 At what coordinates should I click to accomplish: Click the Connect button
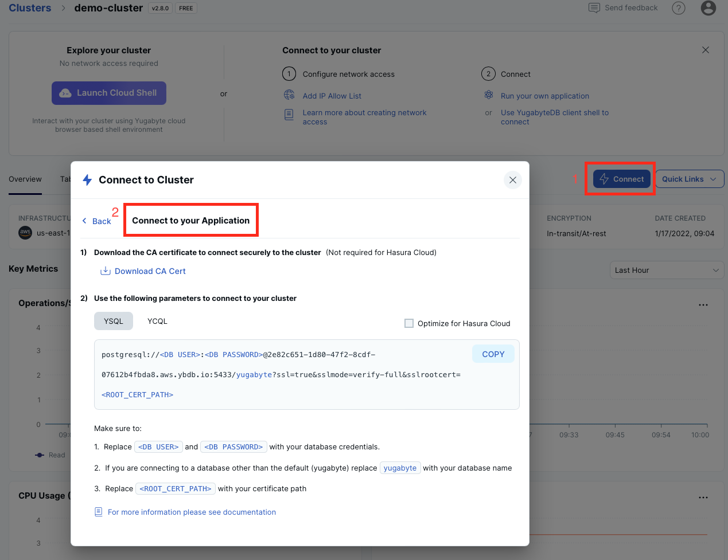pos(622,179)
